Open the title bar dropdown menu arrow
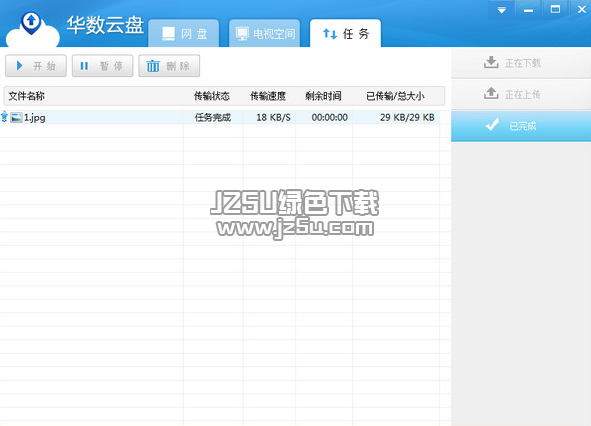This screenshot has height=426, width=591. 502,10
